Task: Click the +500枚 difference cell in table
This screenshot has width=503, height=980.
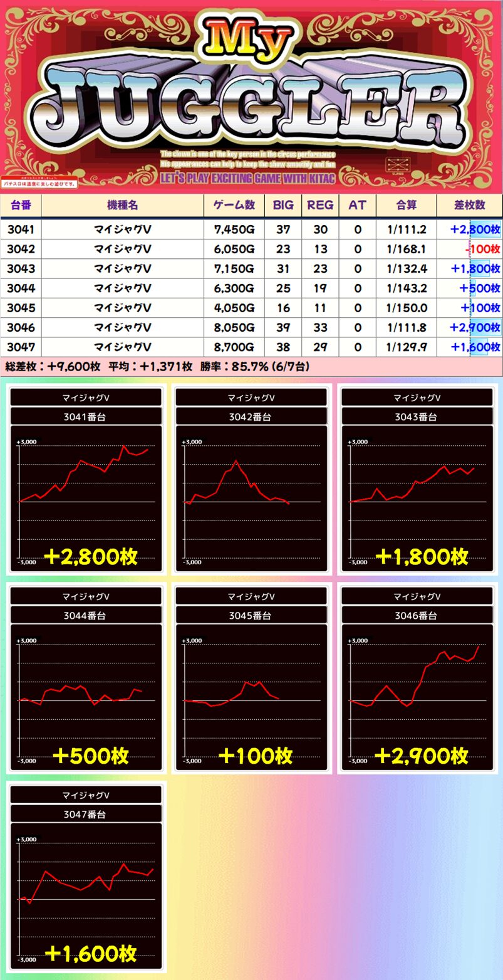Action: (x=470, y=288)
